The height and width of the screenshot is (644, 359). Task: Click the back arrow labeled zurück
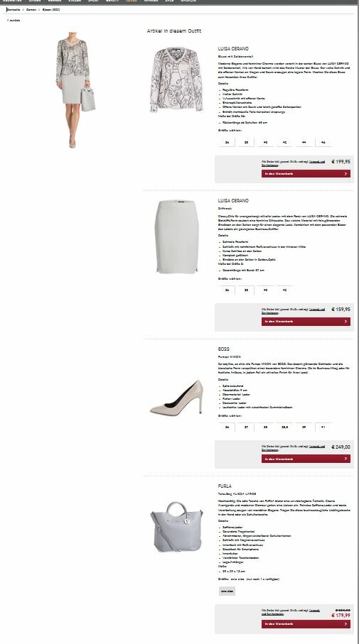click(x=14, y=20)
